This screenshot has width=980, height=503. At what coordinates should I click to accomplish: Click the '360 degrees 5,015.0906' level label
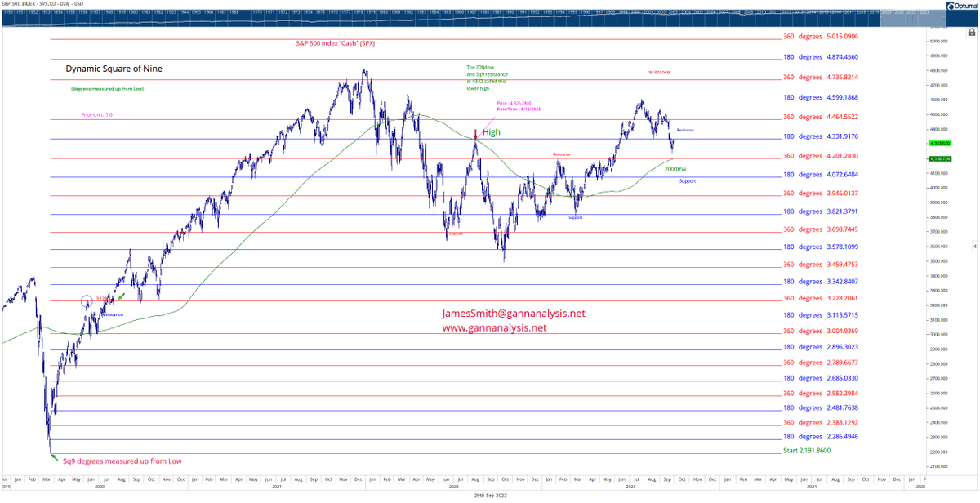[821, 37]
